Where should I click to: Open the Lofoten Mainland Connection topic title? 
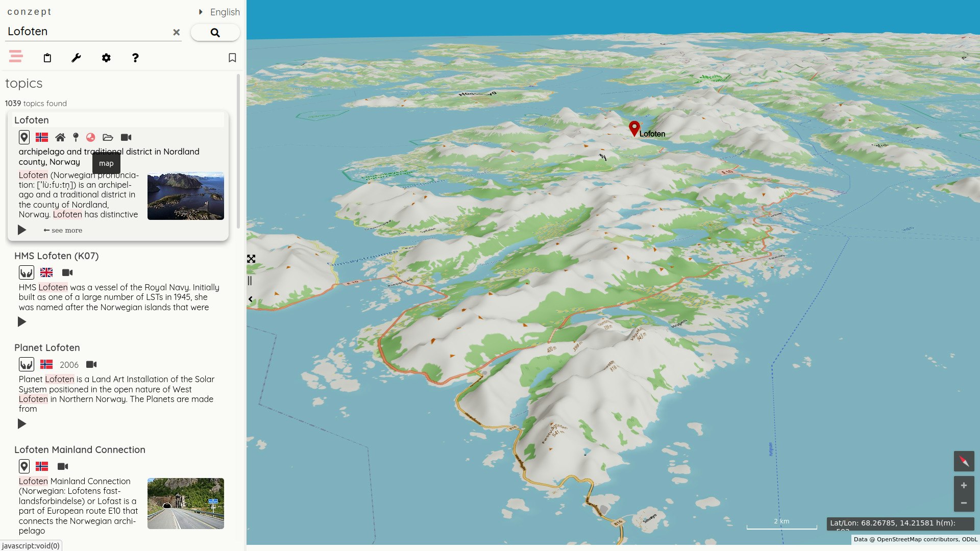[80, 449]
